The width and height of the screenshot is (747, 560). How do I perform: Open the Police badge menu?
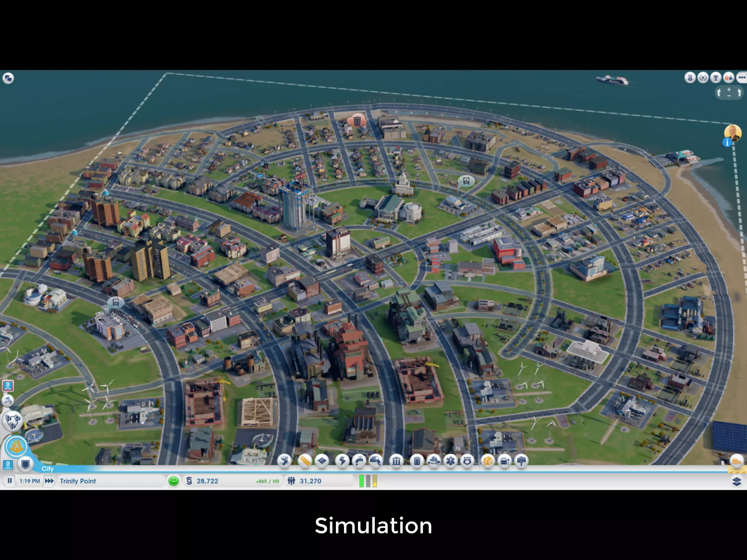click(467, 461)
